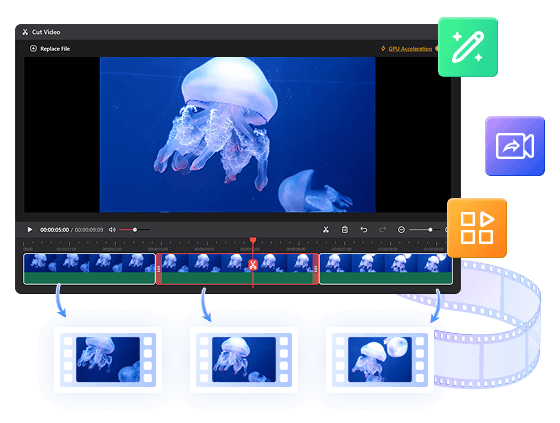Open the first exported filmstrip thumbnail

pos(108,360)
